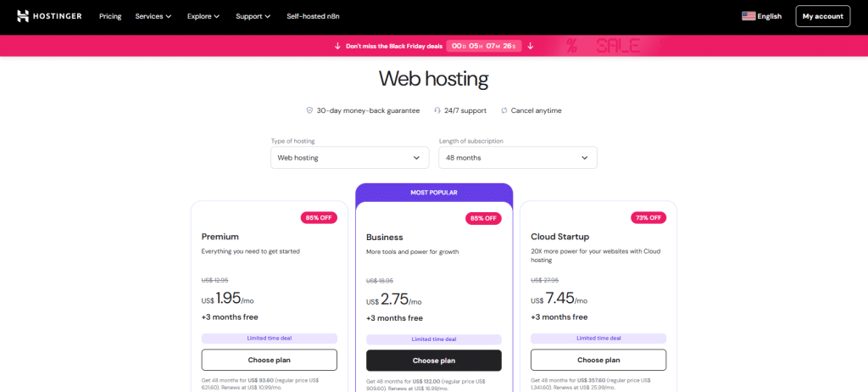This screenshot has height=392, width=868.
Task: Click +3 months free on Premium card
Action: [x=230, y=317]
